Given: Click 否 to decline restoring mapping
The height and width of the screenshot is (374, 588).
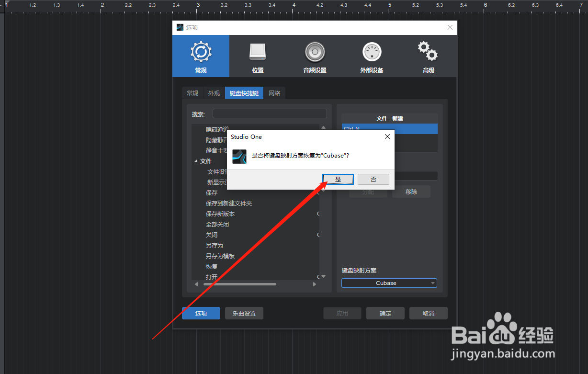Looking at the screenshot, I should (373, 179).
